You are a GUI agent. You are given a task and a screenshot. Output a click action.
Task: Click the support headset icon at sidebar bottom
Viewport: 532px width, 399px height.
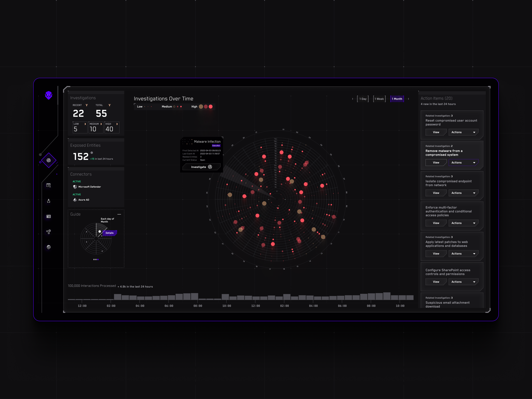coord(49,247)
